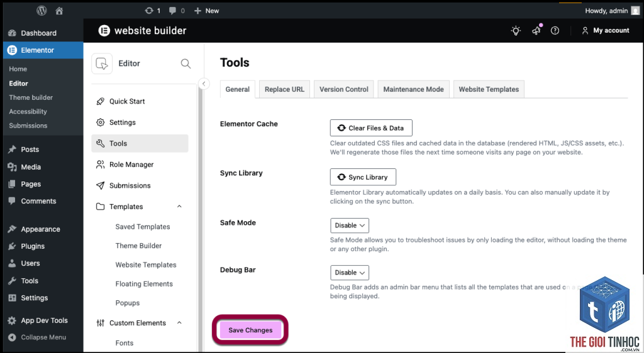Viewport: 644px width, 353px height.
Task: Switch to the Replace URL tab
Action: tap(285, 89)
